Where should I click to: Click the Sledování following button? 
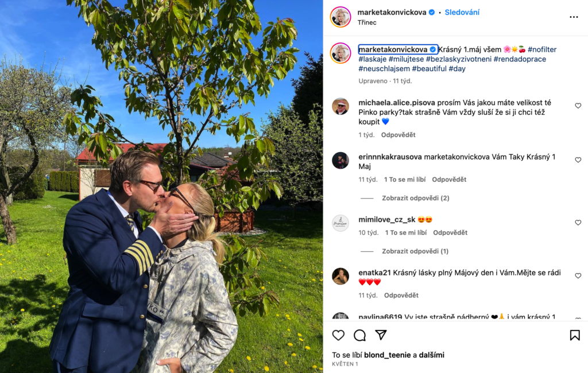[x=462, y=13]
